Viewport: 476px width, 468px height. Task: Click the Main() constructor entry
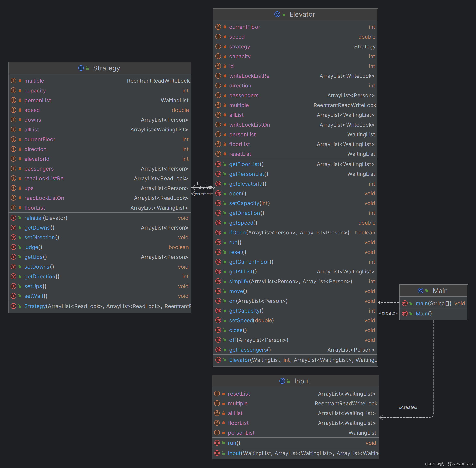pyautogui.click(x=423, y=313)
